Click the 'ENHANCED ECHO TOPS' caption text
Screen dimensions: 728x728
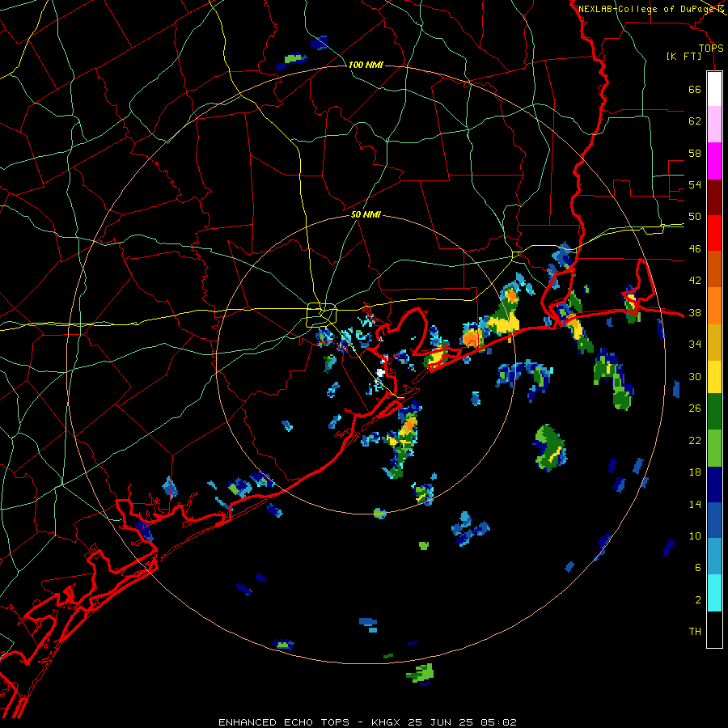284,722
